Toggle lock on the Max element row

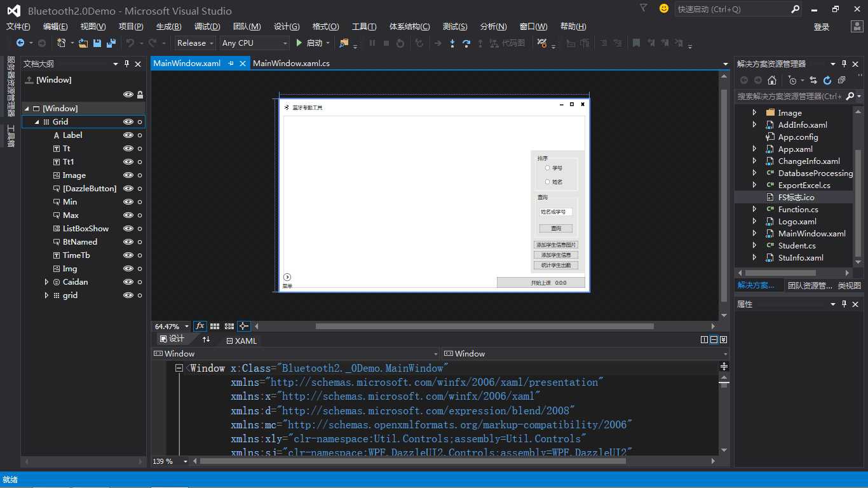140,215
